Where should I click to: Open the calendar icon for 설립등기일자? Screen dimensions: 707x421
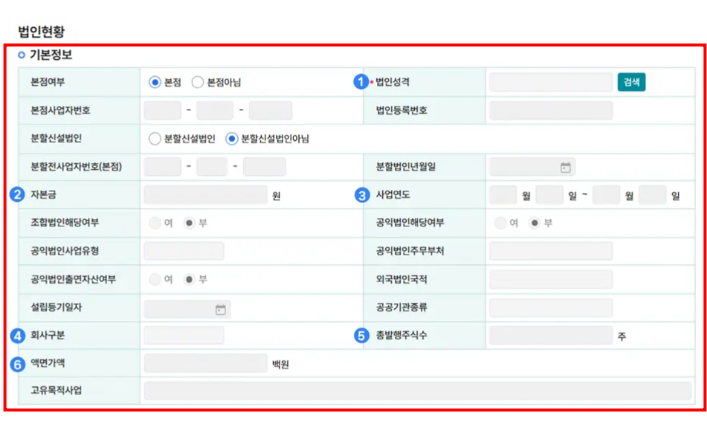tap(220, 309)
